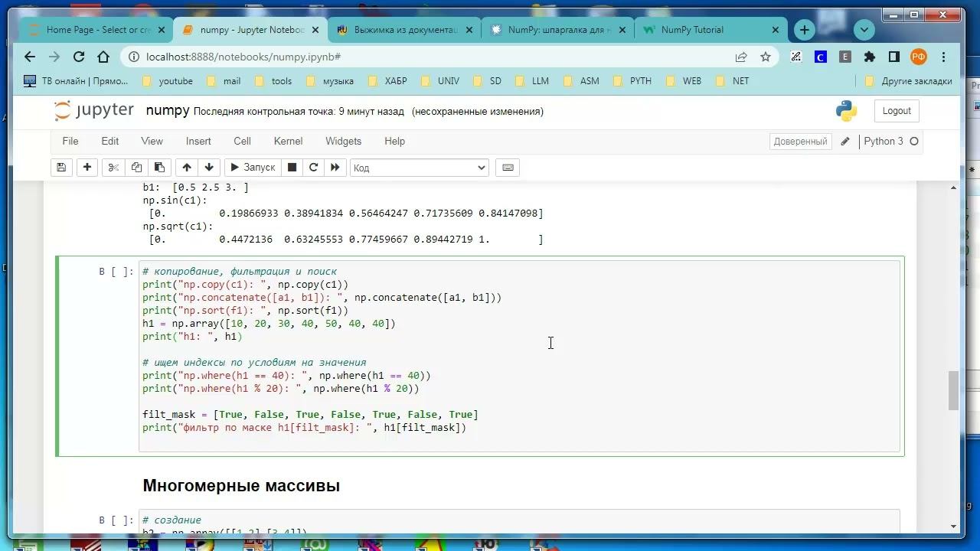Open the browser extensions puzzle icon

pos(870,57)
